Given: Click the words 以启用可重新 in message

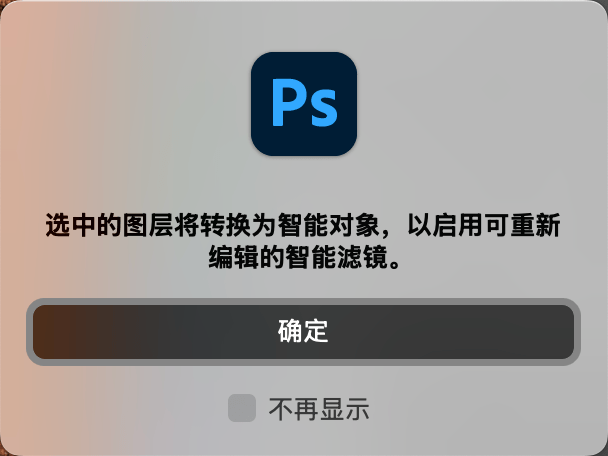Looking at the screenshot, I should tap(484, 225).
